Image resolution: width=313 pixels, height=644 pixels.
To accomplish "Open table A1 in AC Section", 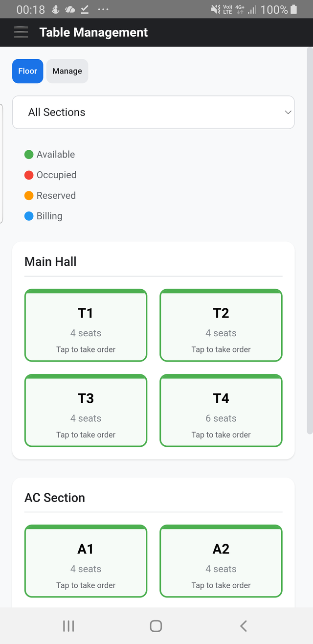I will click(x=86, y=561).
